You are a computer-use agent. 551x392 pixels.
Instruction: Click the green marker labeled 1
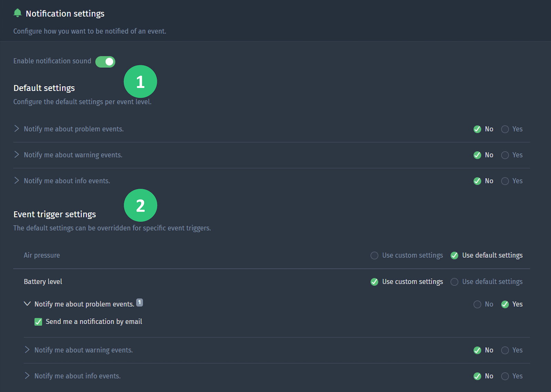[140, 81]
